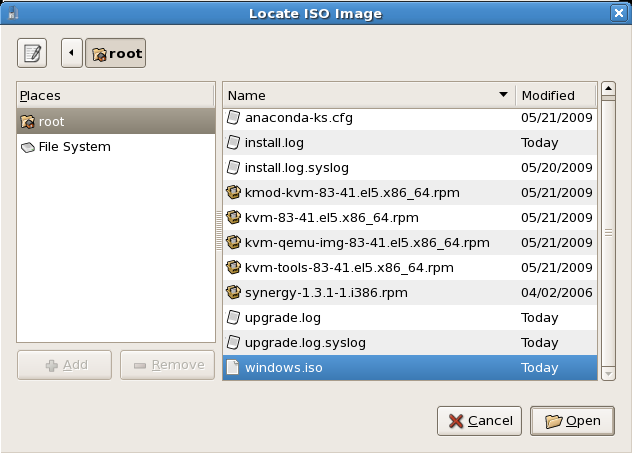The height and width of the screenshot is (453, 632).
Task: Cancel the Locate ISO Image dialog
Action: coord(479,421)
